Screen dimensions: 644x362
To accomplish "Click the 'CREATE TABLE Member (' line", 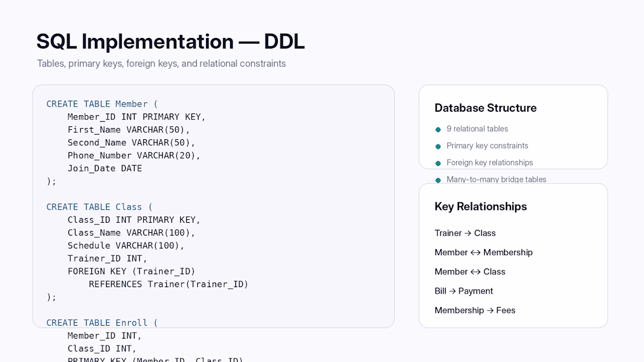I will tap(102, 104).
